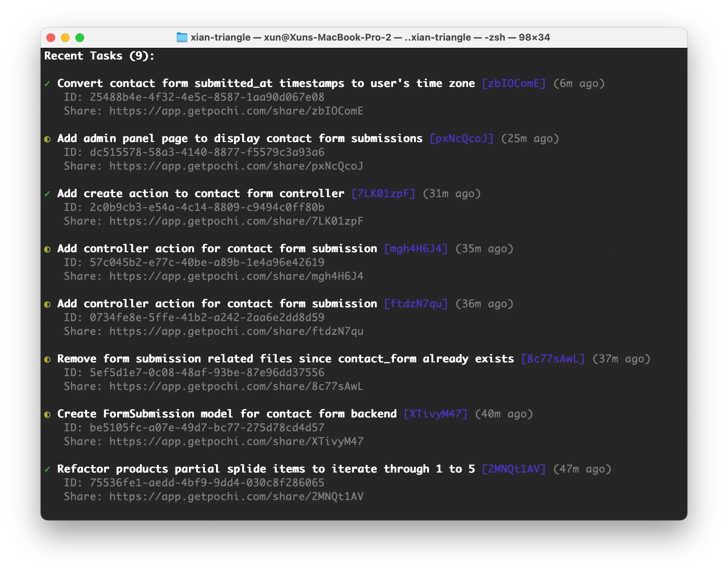The height and width of the screenshot is (574, 728).
Task: Click the blue [XTivyM47] task tag
Action: click(435, 414)
